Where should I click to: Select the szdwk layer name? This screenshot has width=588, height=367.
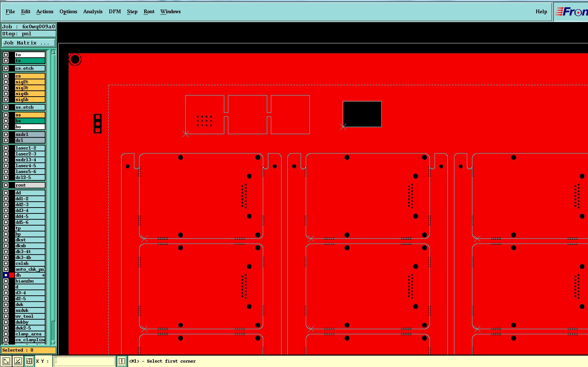(x=30, y=310)
